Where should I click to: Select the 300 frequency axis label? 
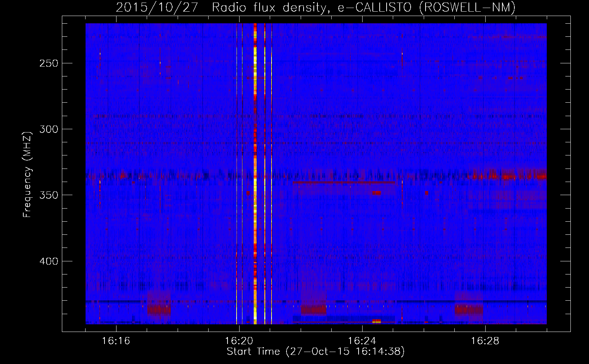tap(49, 129)
